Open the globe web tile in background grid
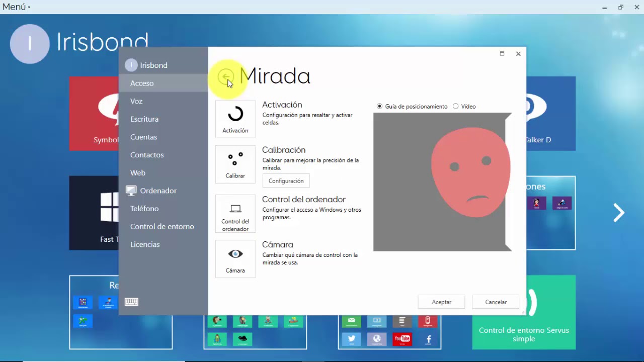 pyautogui.click(x=377, y=339)
